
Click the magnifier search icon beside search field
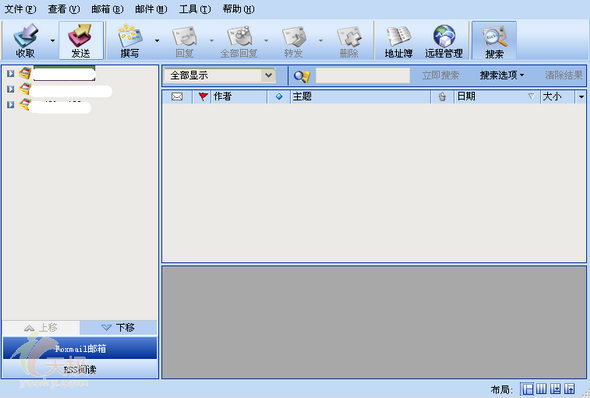click(301, 76)
